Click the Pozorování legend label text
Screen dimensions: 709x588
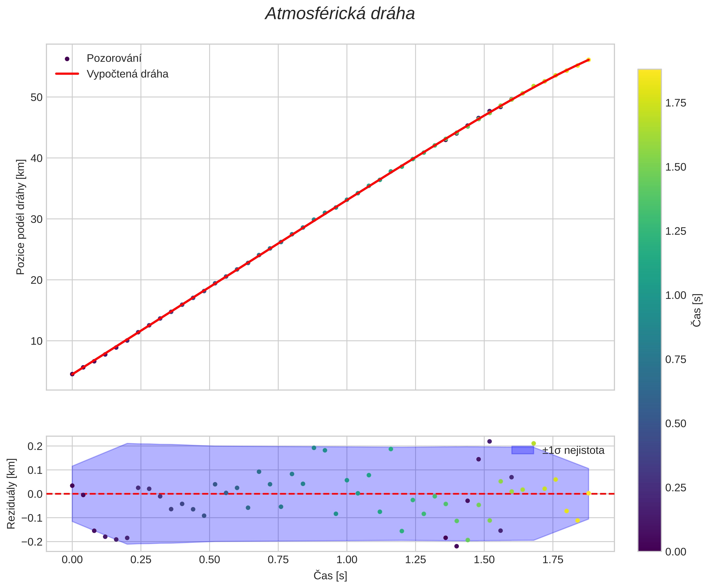[114, 58]
